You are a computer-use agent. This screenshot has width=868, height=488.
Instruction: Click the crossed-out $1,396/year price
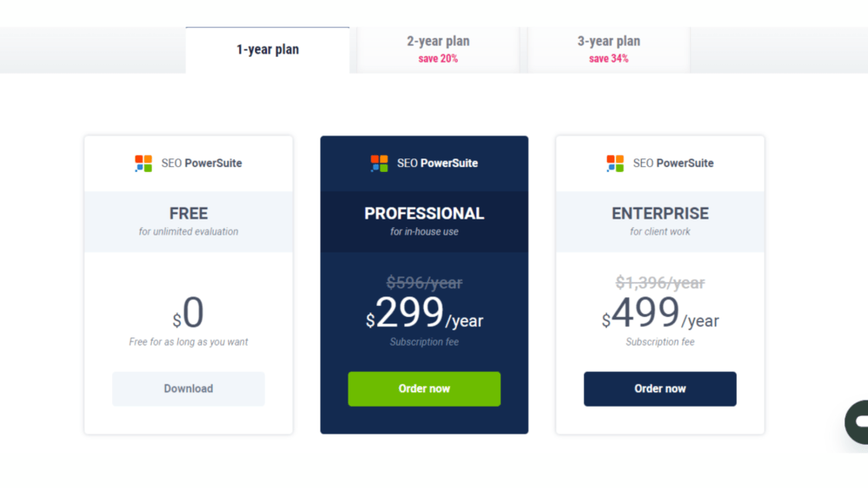pos(659,283)
